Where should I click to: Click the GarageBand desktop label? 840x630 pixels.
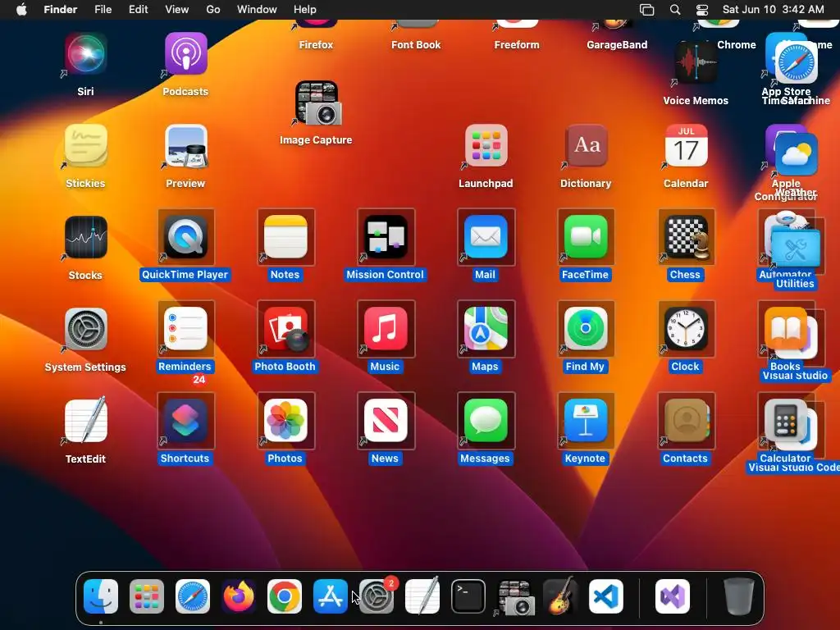617,45
